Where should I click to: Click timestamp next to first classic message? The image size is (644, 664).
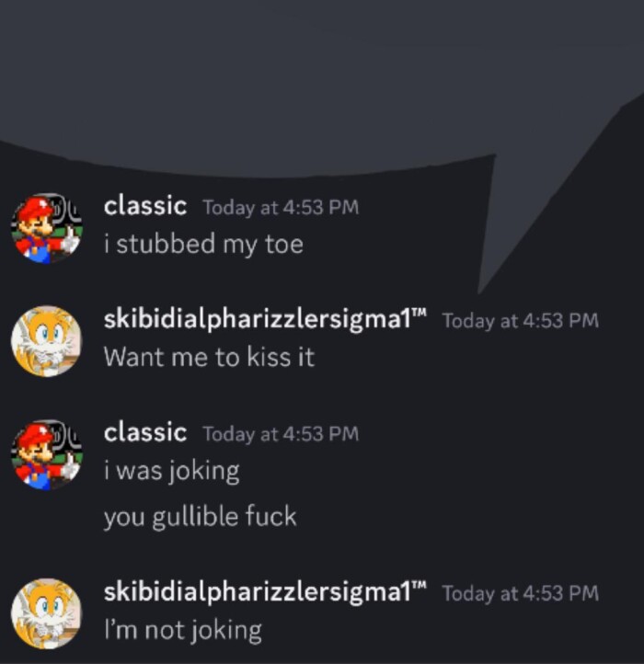point(281,208)
